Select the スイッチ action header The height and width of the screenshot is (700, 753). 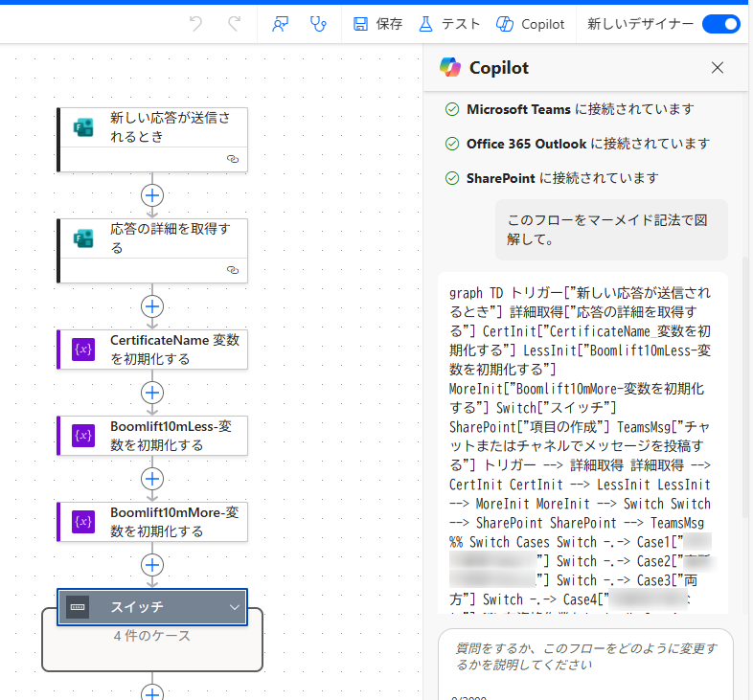tap(152, 607)
